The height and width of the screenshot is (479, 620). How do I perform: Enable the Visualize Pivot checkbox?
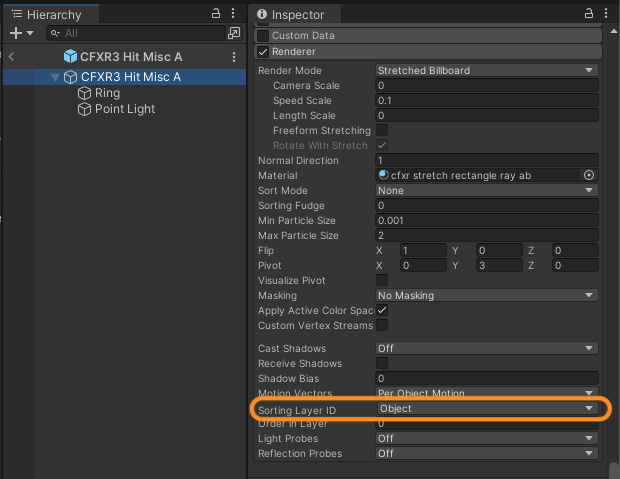(382, 280)
